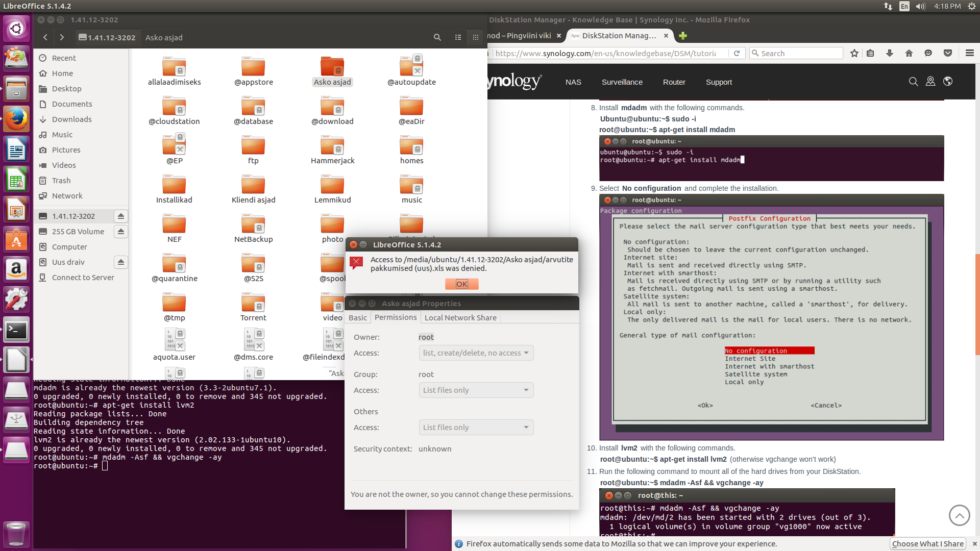Open Ubuntu Dash search launcher
Viewport: 980px width, 551px height.
click(16, 29)
